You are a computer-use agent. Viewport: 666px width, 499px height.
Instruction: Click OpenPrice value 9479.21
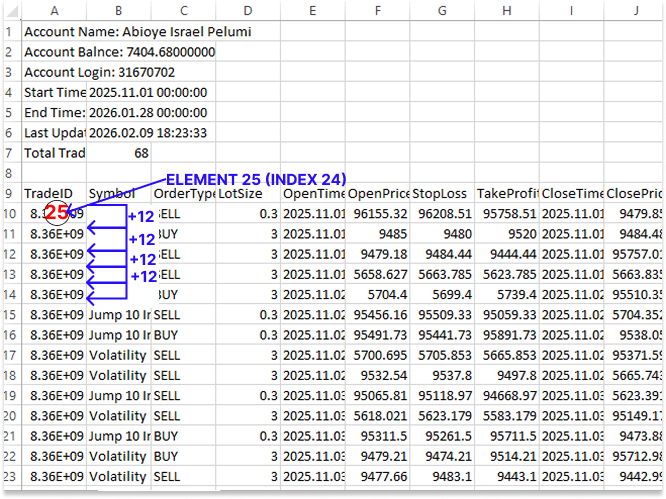[x=378, y=456]
